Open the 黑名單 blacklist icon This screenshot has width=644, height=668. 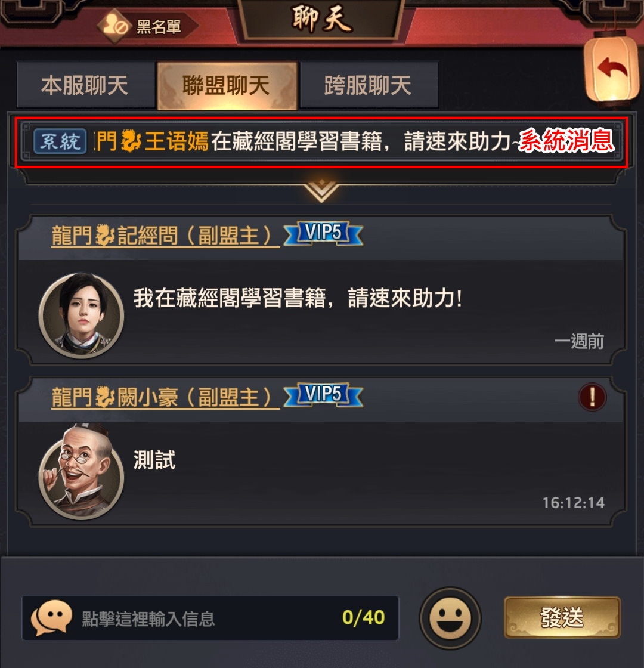tap(113, 26)
